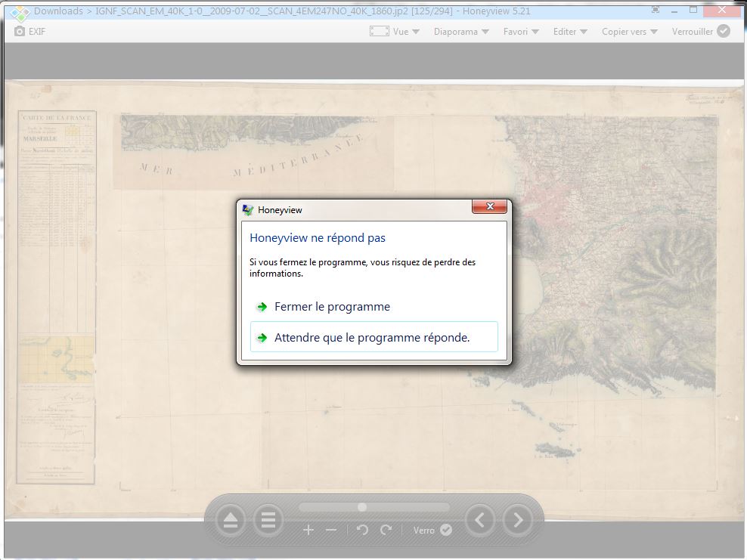Screen dimensions: 747x560
Task: Click the EXIF camera icon
Action: point(20,32)
